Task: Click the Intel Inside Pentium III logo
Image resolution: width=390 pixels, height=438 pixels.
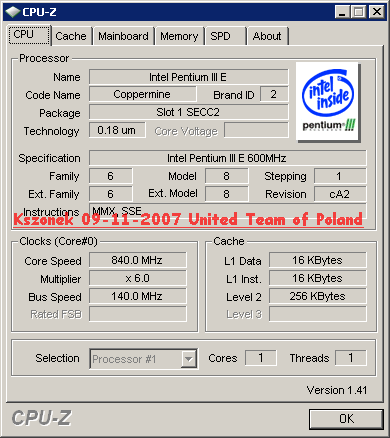Action: pos(328,102)
